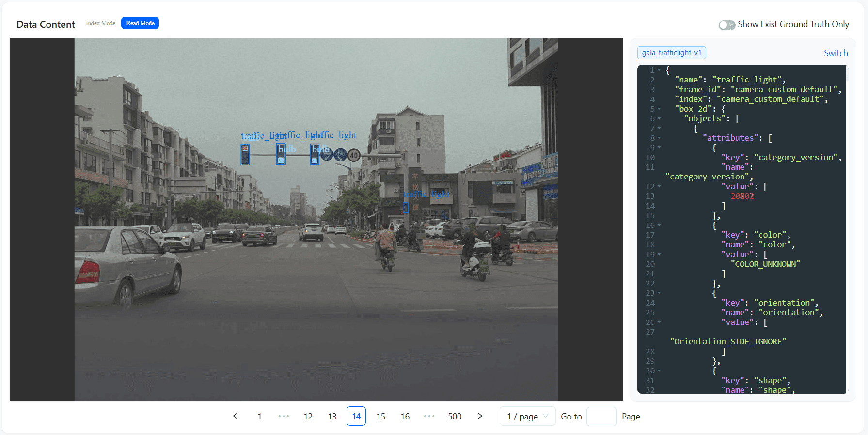Collapse the box_2d node on line 5

point(659,109)
